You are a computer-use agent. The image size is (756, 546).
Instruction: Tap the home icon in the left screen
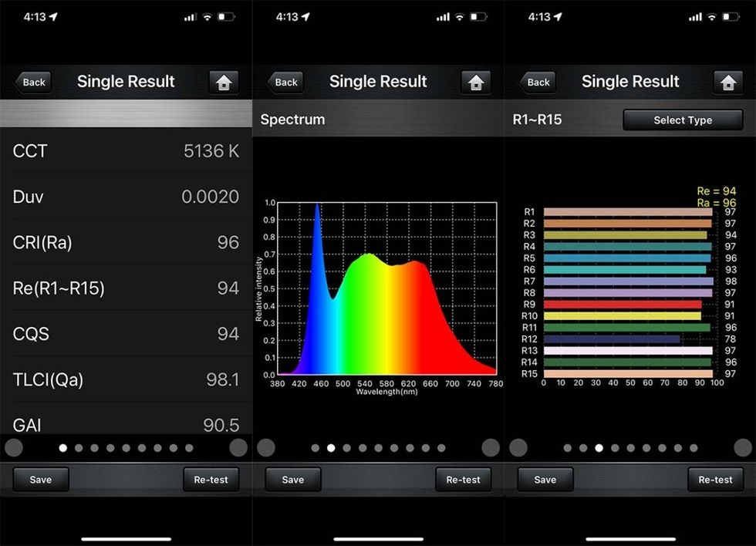(x=224, y=82)
